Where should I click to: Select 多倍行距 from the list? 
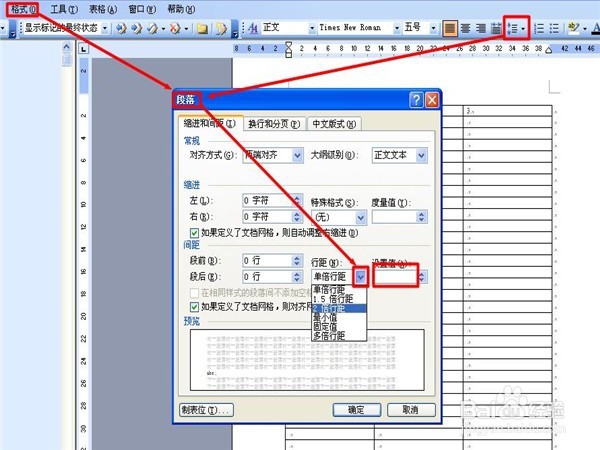pyautogui.click(x=339, y=336)
